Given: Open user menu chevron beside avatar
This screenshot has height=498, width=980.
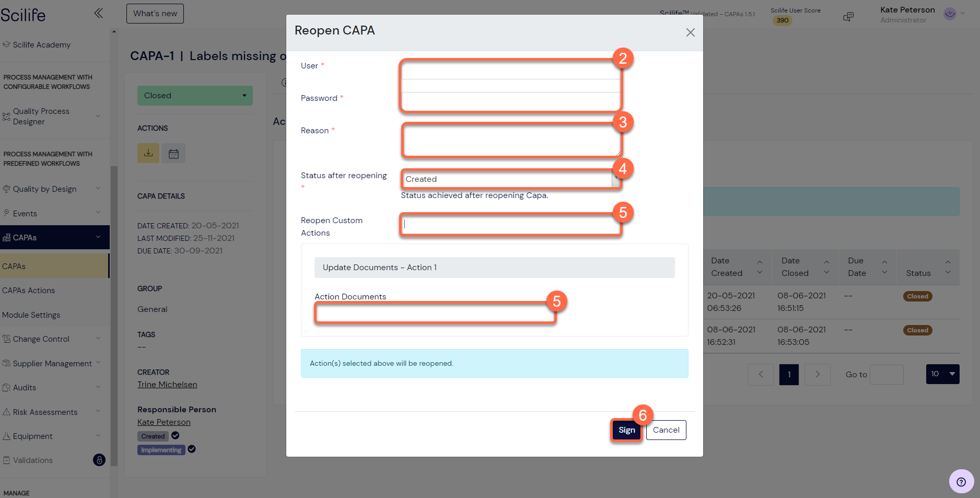Looking at the screenshot, I should (963, 14).
